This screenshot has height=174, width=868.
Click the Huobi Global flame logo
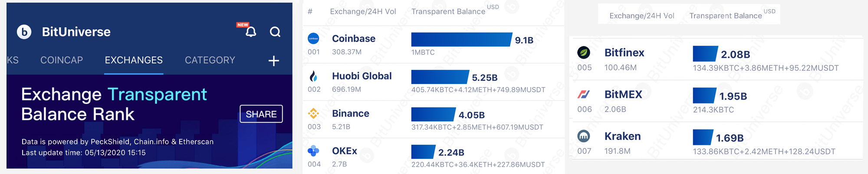(x=313, y=76)
